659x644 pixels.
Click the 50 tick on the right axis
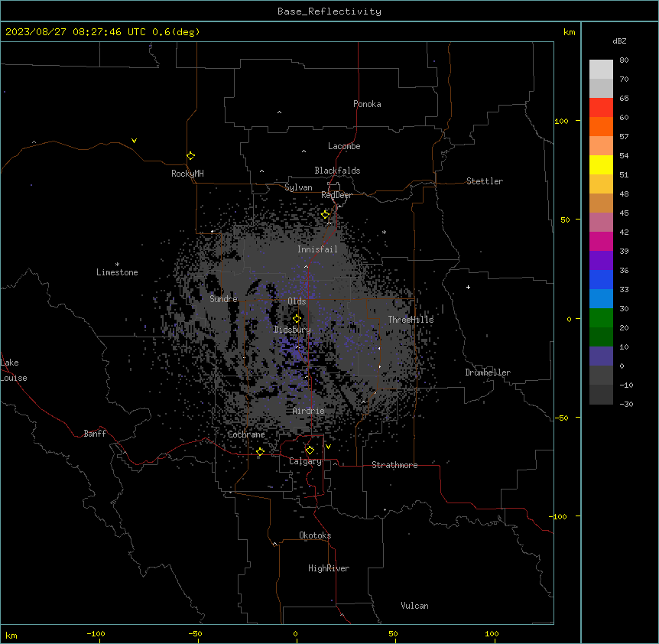565,220
